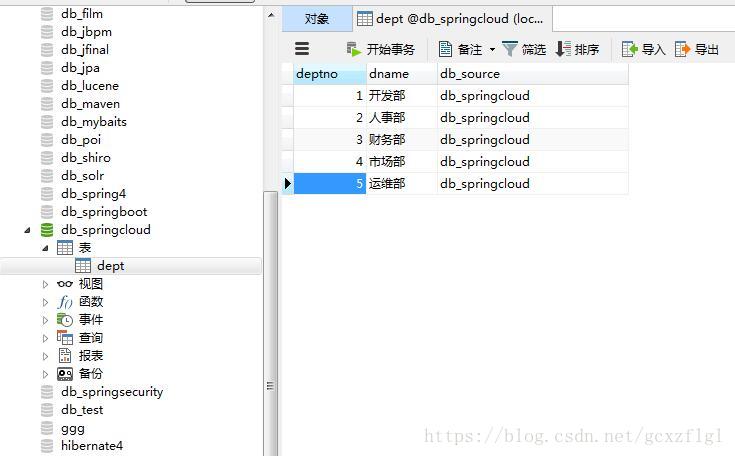Select cell 运维部 in dname column
The height and width of the screenshot is (456, 735).
coord(401,184)
